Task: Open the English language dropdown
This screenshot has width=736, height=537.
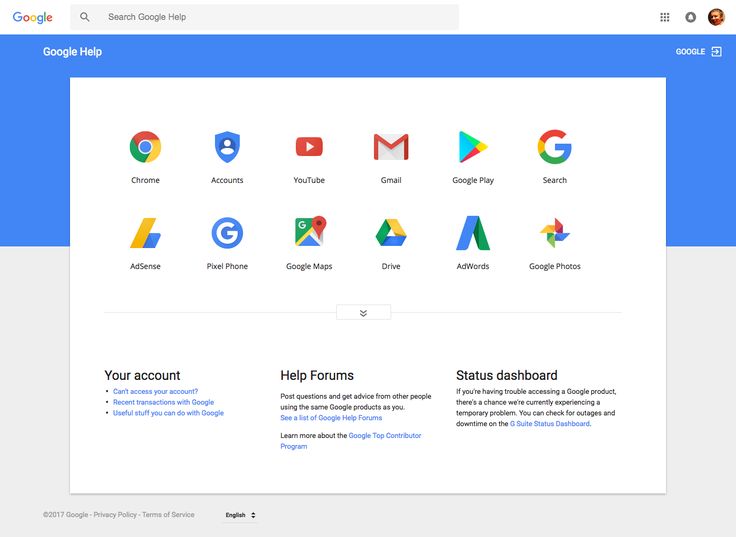Action: click(x=240, y=515)
